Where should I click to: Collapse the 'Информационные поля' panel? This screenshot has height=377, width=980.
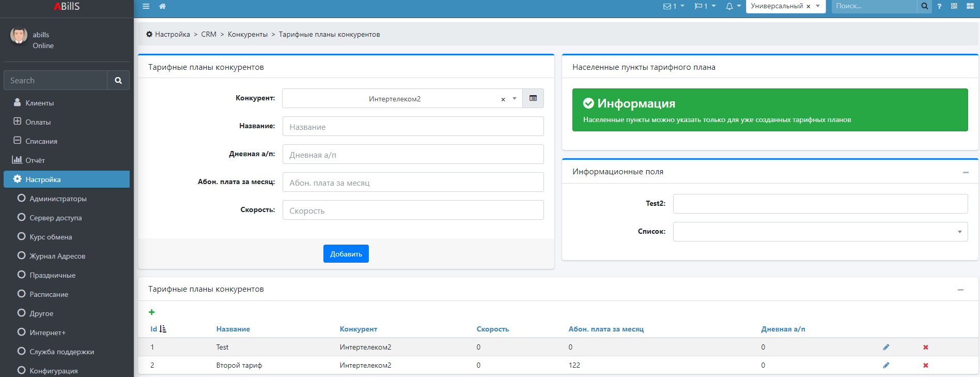[965, 172]
